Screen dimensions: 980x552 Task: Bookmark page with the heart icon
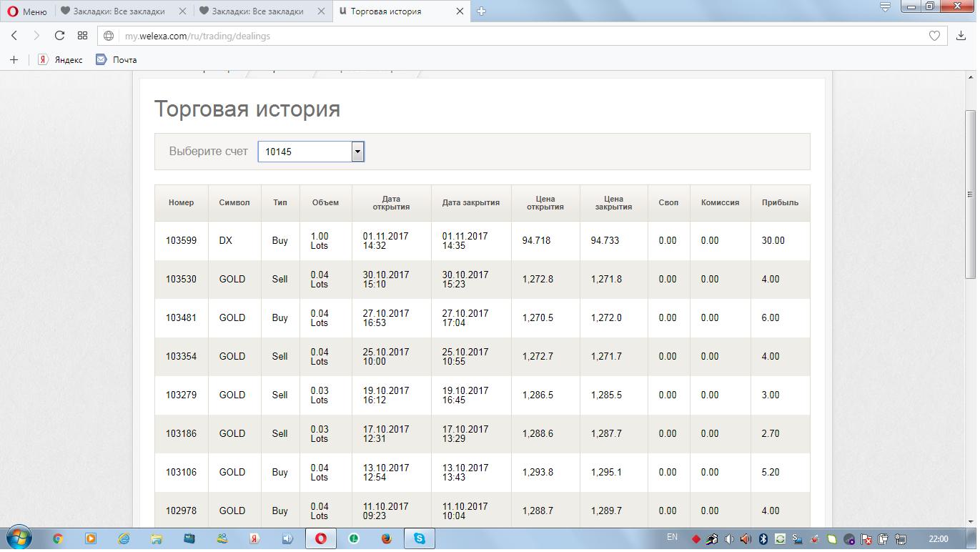tap(934, 36)
